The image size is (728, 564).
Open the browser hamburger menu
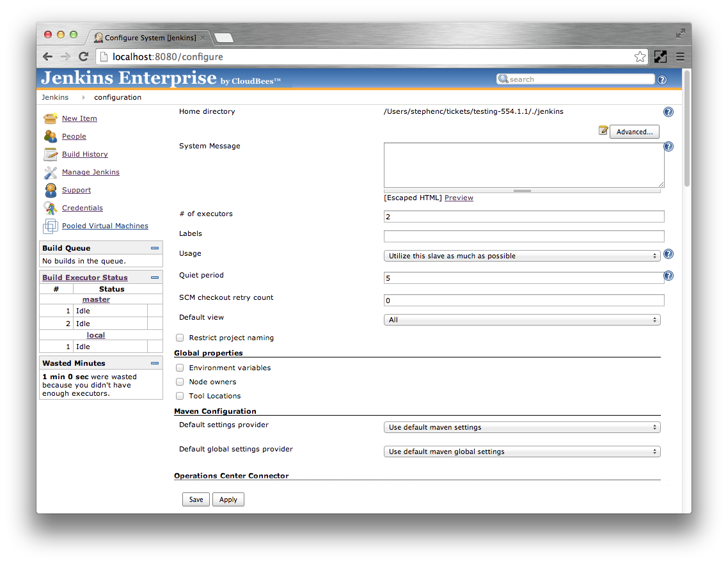click(x=680, y=57)
